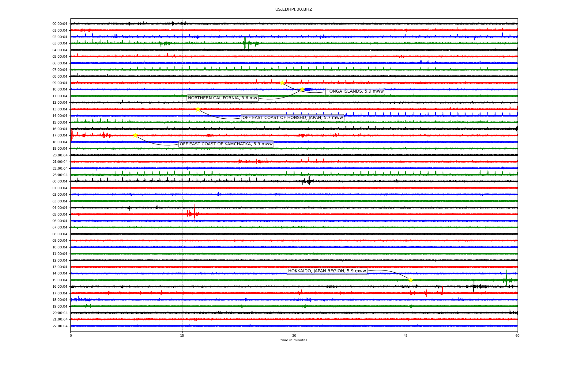Click the 'time in minutes' axis label
This screenshot has width=588, height=368.
(294, 340)
